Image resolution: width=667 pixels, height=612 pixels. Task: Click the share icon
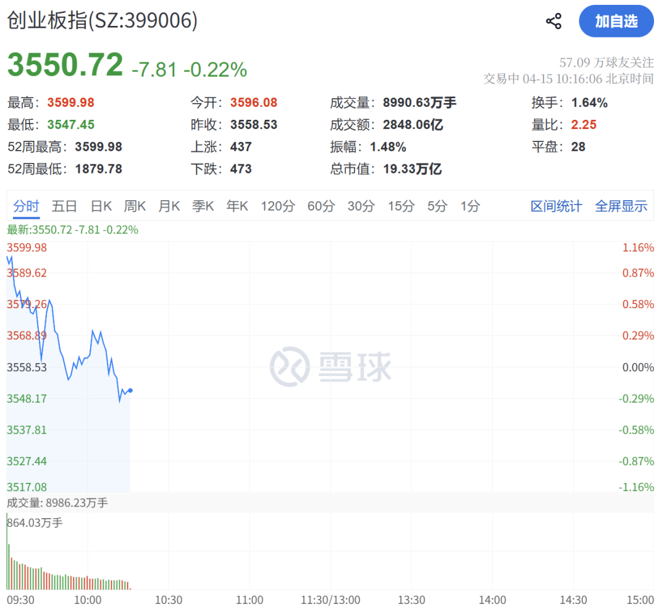click(553, 21)
